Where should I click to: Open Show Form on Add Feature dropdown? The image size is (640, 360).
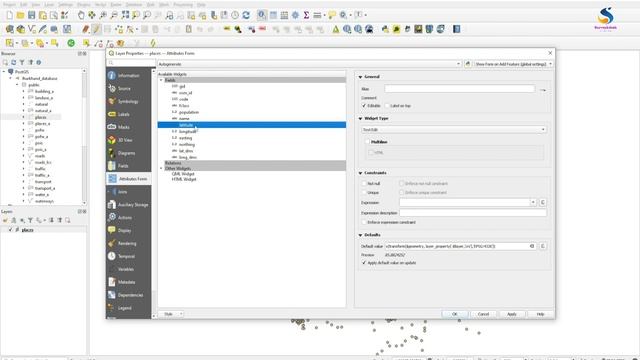click(x=513, y=64)
